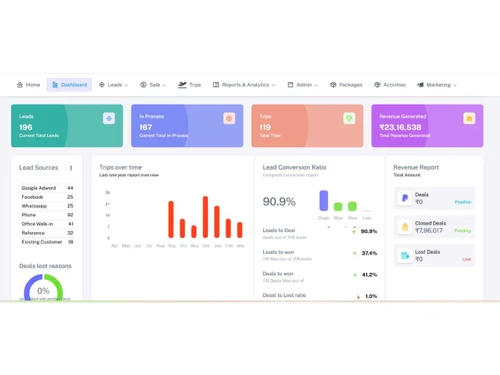Screen dimensions: 500x375
Task: Expand the Admin dropdown menu
Action: [x=303, y=85]
